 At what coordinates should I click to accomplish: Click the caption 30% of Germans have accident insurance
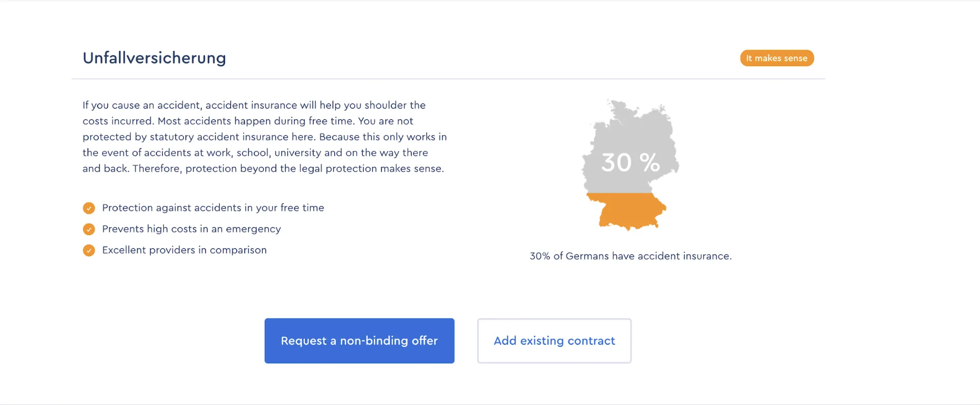(630, 256)
